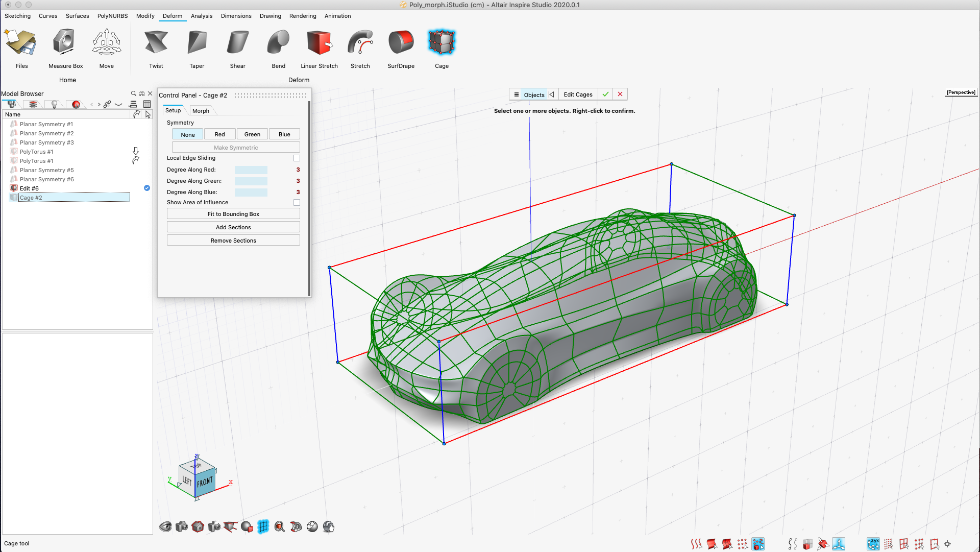
Task: Toggle blue check mark on Edit #6
Action: (147, 188)
